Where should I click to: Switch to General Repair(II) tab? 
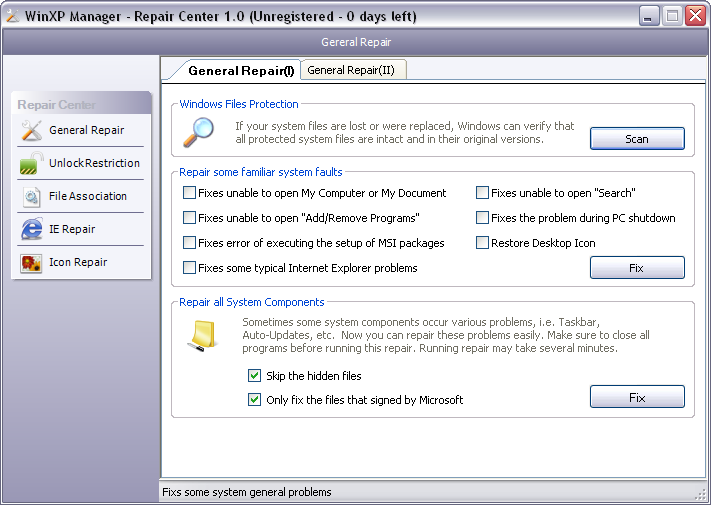coord(353,70)
